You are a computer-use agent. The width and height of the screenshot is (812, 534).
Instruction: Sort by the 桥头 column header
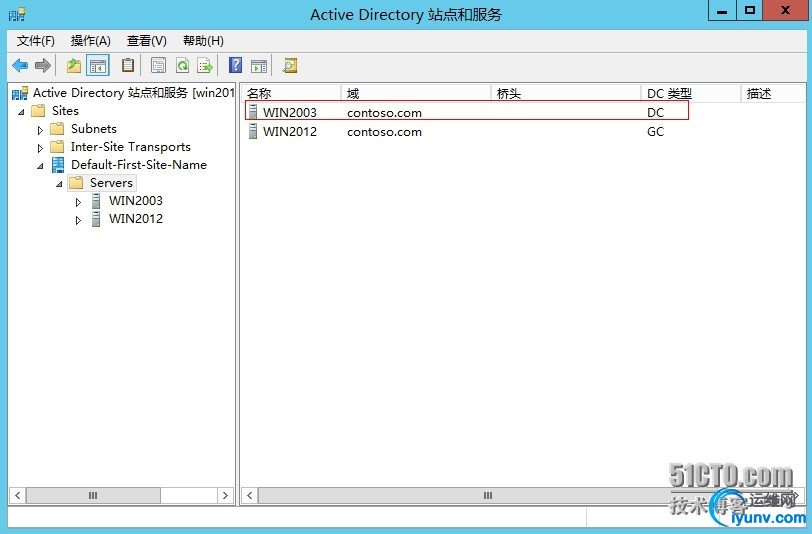(x=566, y=93)
